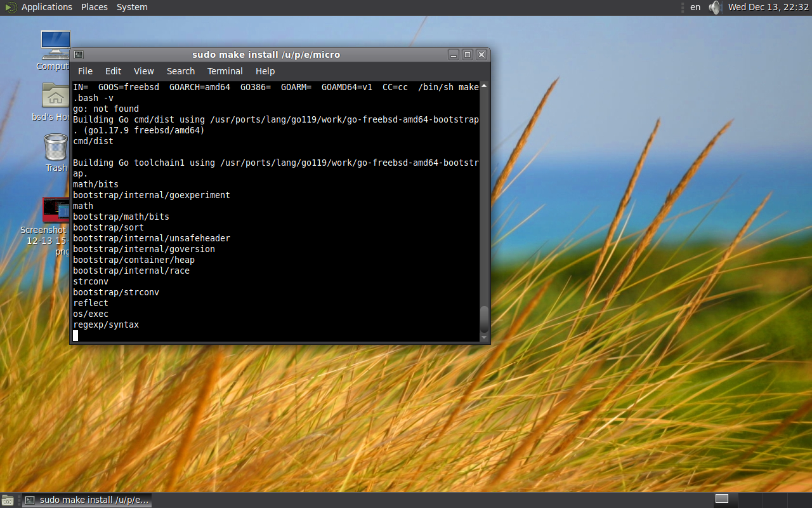Open the Terminal menu in menubar
This screenshot has height=508, width=812.
pyautogui.click(x=225, y=71)
